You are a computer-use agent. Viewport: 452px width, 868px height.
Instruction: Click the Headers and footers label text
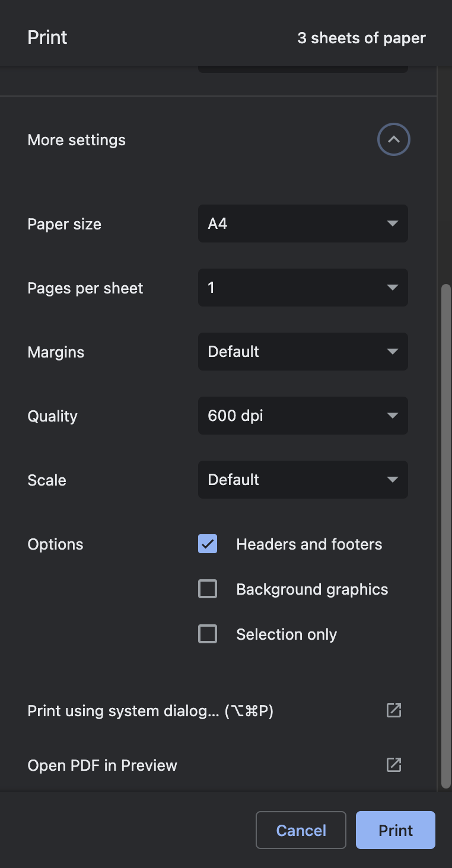coord(309,544)
